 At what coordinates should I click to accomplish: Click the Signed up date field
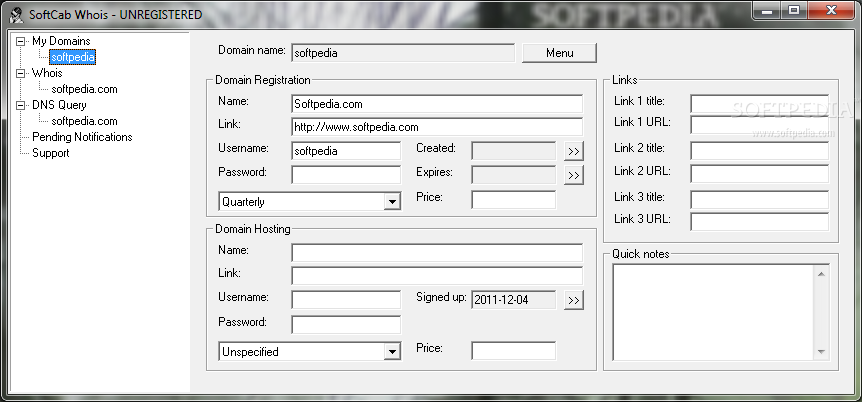point(513,300)
